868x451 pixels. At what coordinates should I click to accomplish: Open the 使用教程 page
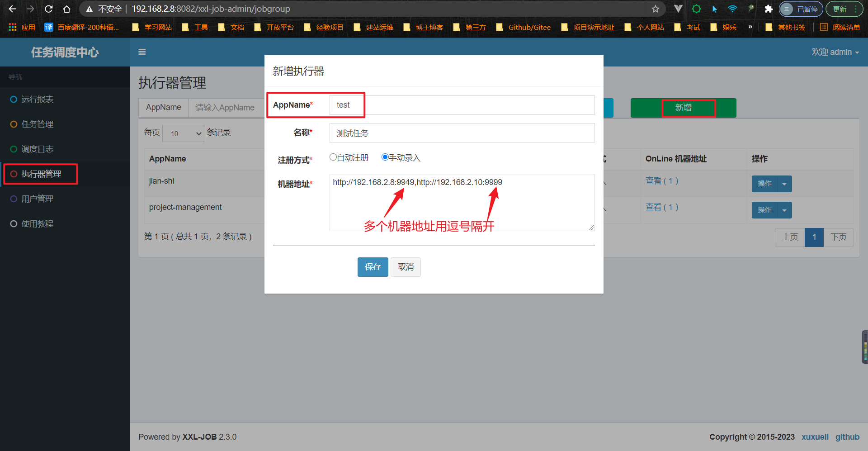tap(38, 223)
